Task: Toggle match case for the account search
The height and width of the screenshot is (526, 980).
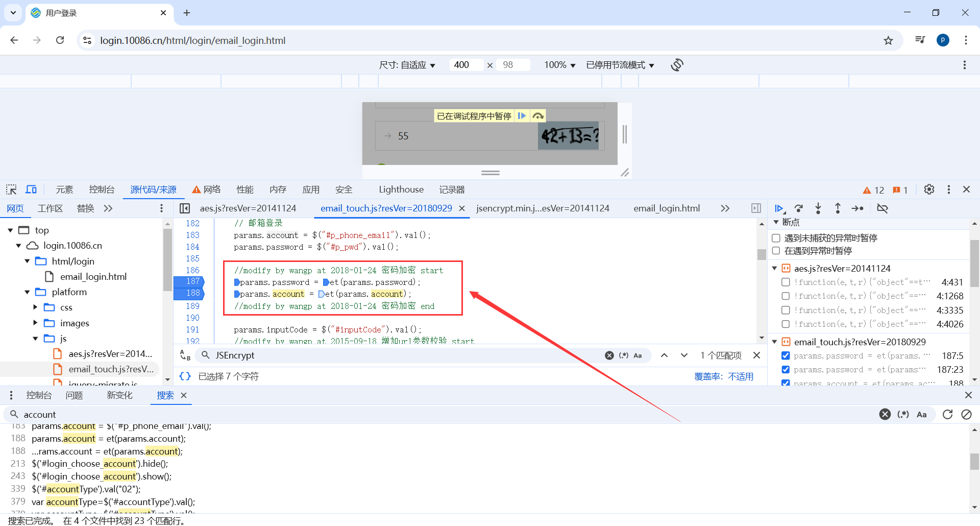Action: [x=921, y=414]
